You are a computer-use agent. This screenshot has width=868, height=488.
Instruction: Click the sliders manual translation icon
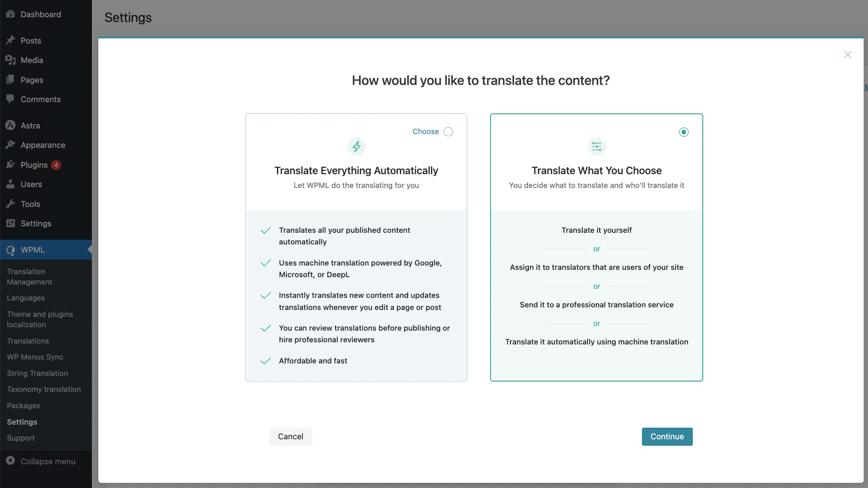[x=596, y=146]
